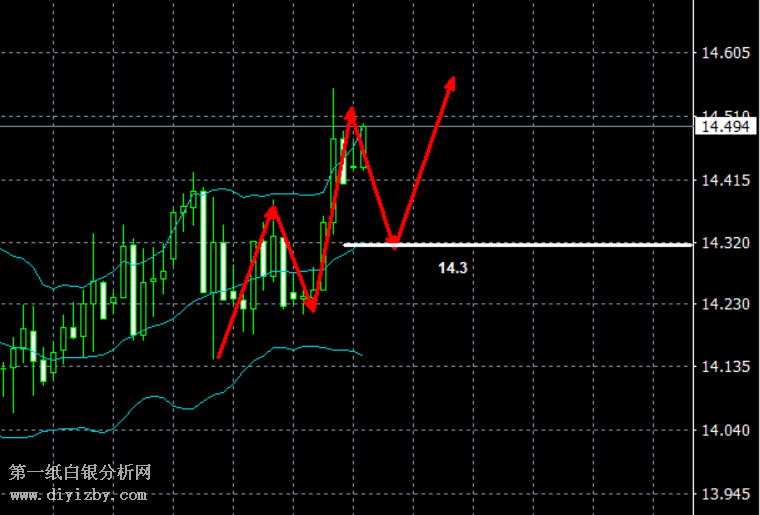This screenshot has width=760, height=515.
Task: Click the right end of the lower Bollinger band
Action: click(x=360, y=353)
